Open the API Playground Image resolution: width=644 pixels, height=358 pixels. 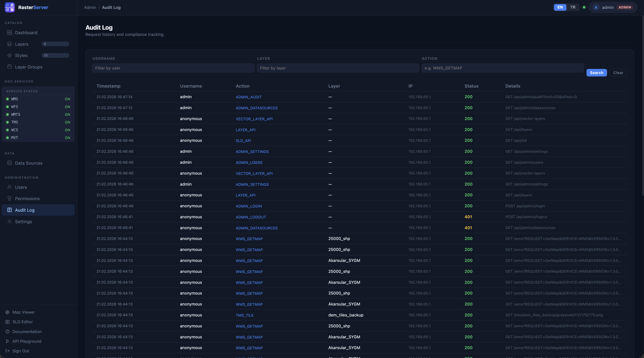pyautogui.click(x=27, y=341)
